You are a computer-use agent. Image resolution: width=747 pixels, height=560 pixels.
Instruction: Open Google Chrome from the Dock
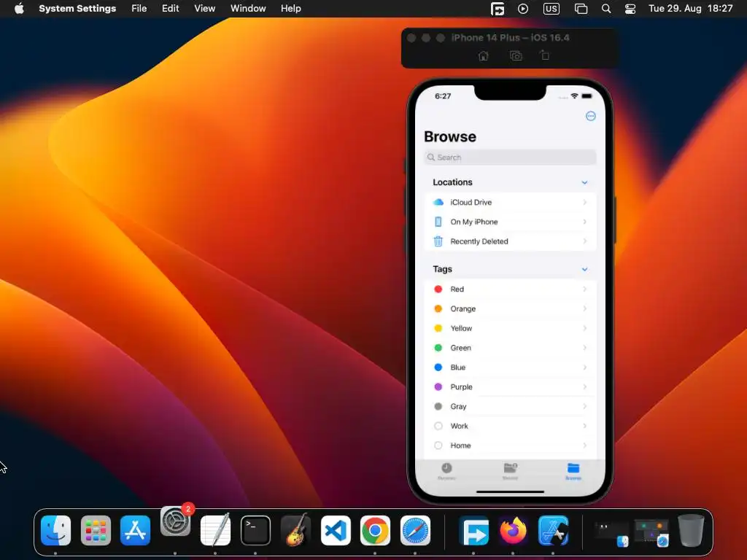tap(375, 531)
